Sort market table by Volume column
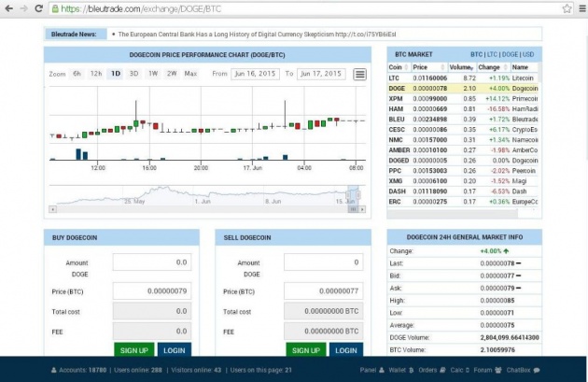This screenshot has height=382, width=588. point(462,67)
